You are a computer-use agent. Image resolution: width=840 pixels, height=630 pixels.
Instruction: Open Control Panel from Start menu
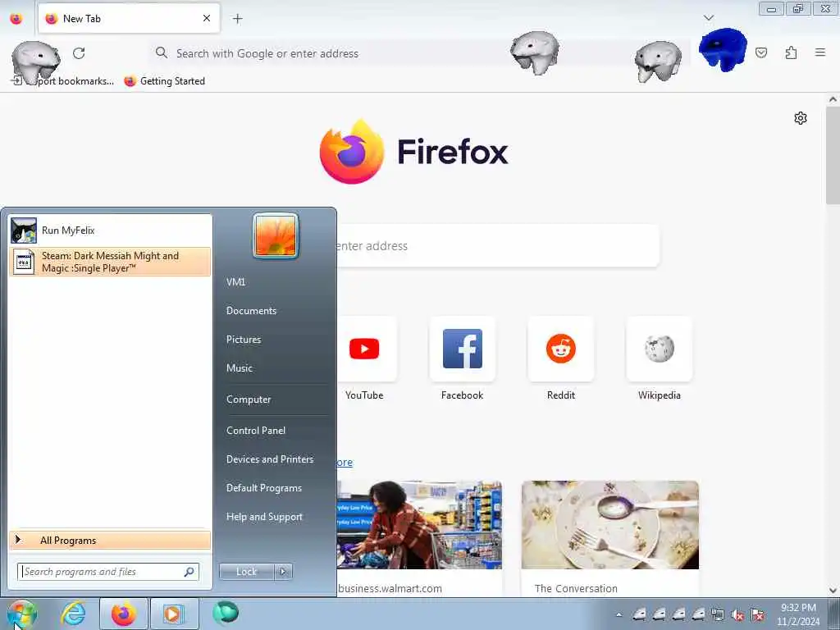point(256,431)
